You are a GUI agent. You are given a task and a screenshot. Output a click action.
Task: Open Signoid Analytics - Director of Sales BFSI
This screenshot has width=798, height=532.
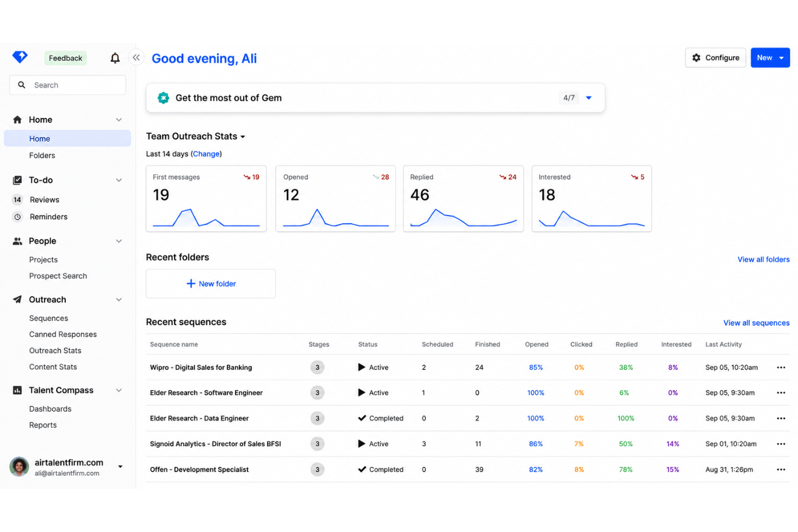(x=215, y=444)
